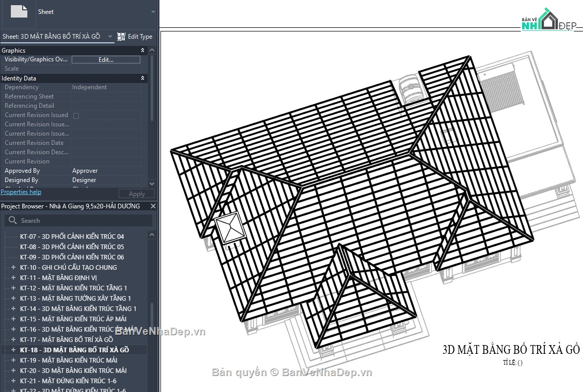Click the Dependency property row
This screenshot has width=583, height=392.
pyautogui.click(x=74, y=87)
